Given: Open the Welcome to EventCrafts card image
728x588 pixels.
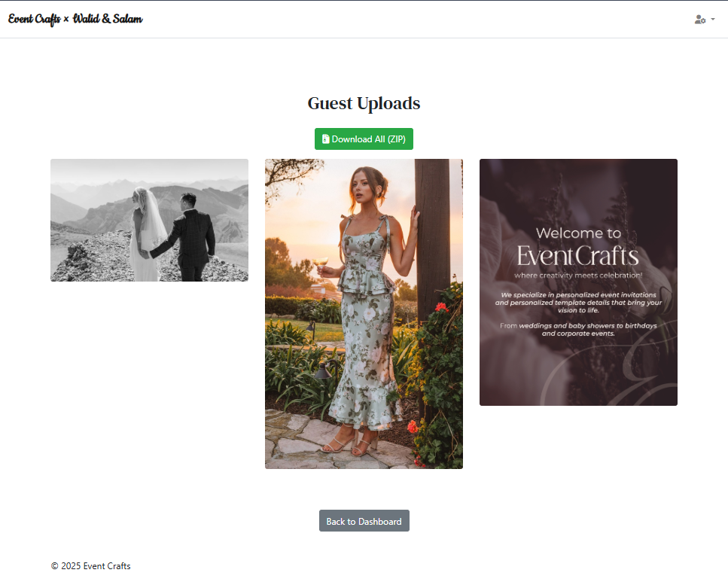Looking at the screenshot, I should [578, 282].
